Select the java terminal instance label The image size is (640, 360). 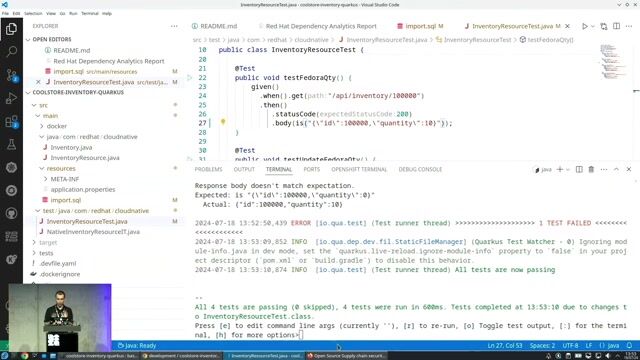(543, 169)
